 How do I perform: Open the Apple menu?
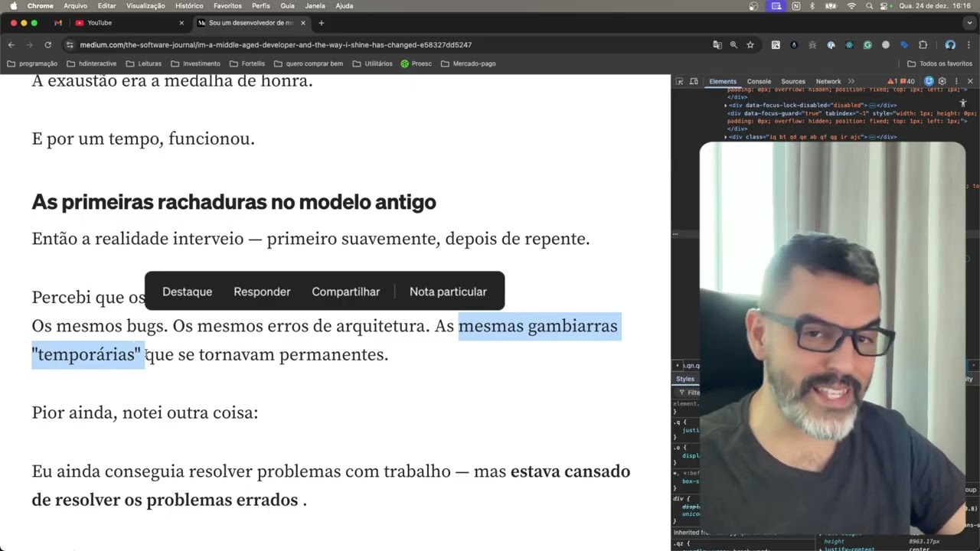click(x=13, y=5)
